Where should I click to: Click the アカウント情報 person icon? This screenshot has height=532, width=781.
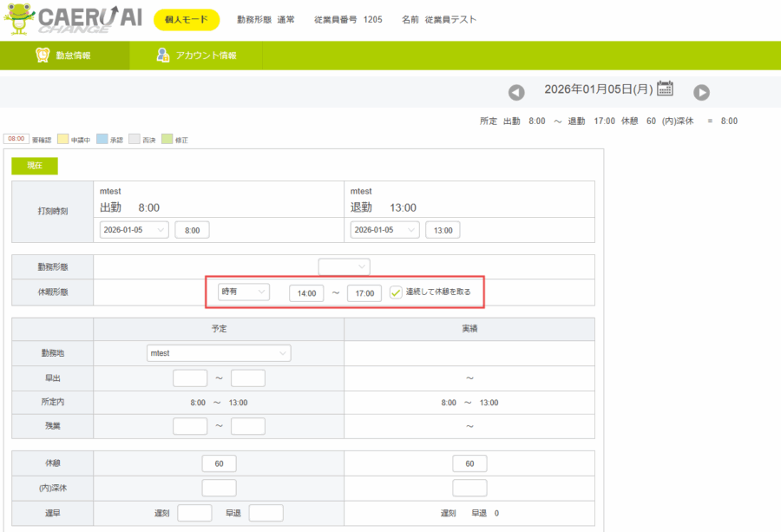coord(162,55)
